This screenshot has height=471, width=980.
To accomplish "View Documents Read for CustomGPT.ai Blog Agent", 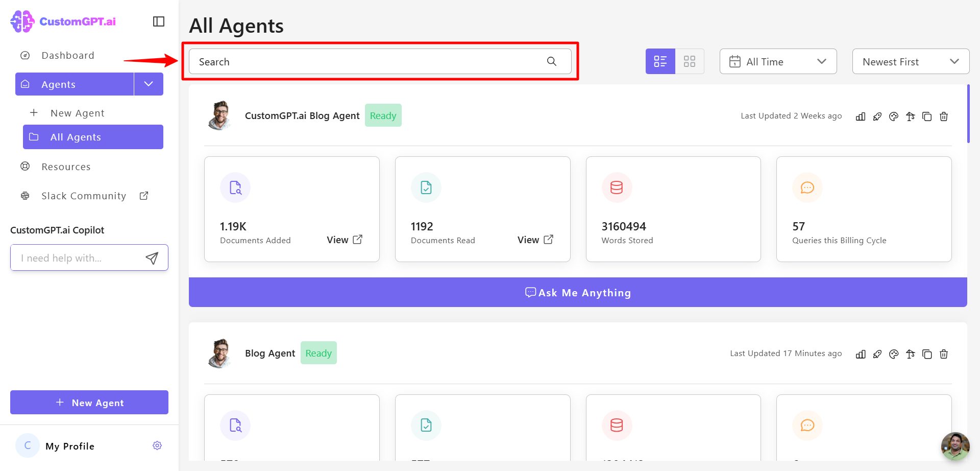I will pos(535,240).
